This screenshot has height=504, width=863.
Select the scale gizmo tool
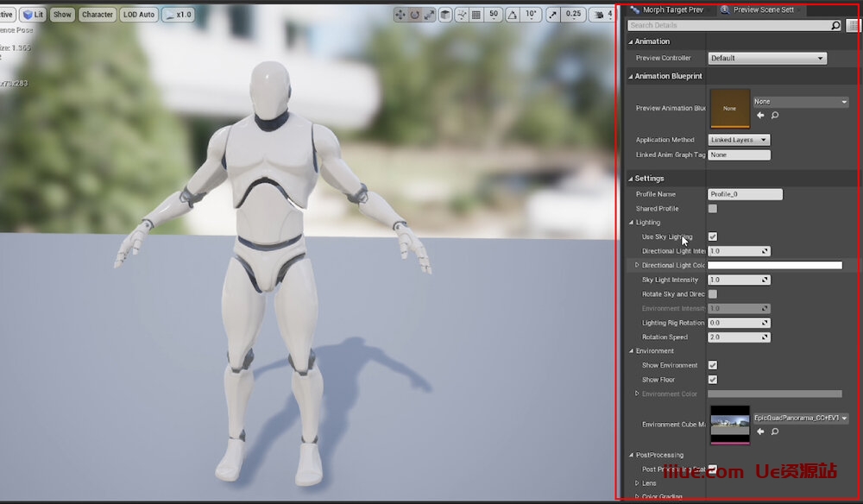pyautogui.click(x=429, y=15)
